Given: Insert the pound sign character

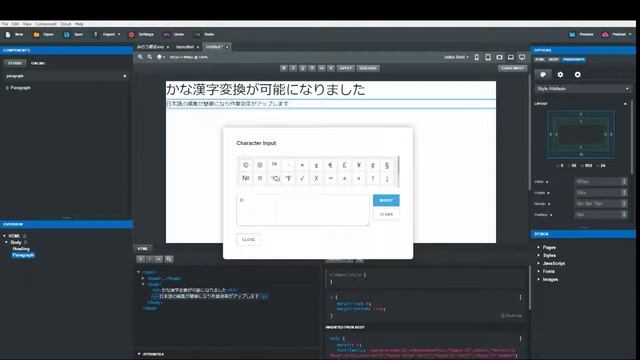Looking at the screenshot, I should (344, 165).
